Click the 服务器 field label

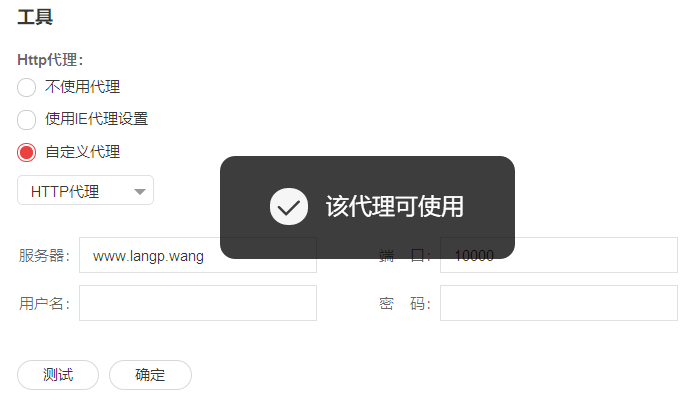click(x=44, y=255)
